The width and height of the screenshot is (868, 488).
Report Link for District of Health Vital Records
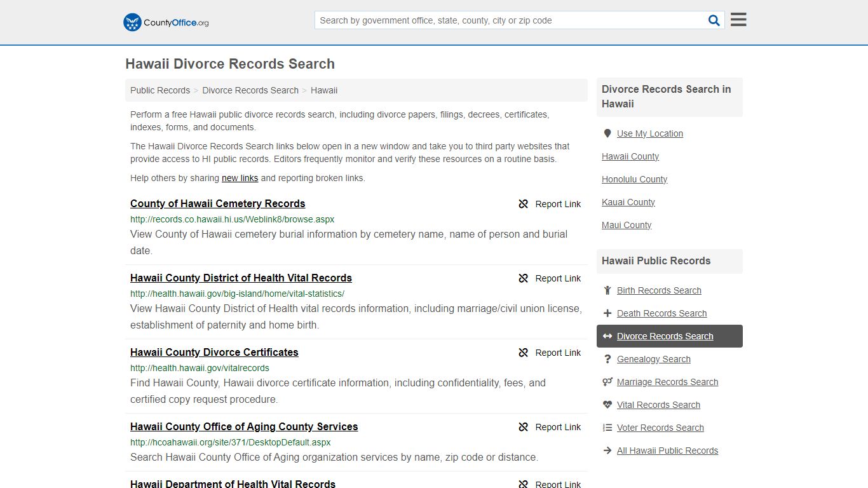(x=558, y=278)
